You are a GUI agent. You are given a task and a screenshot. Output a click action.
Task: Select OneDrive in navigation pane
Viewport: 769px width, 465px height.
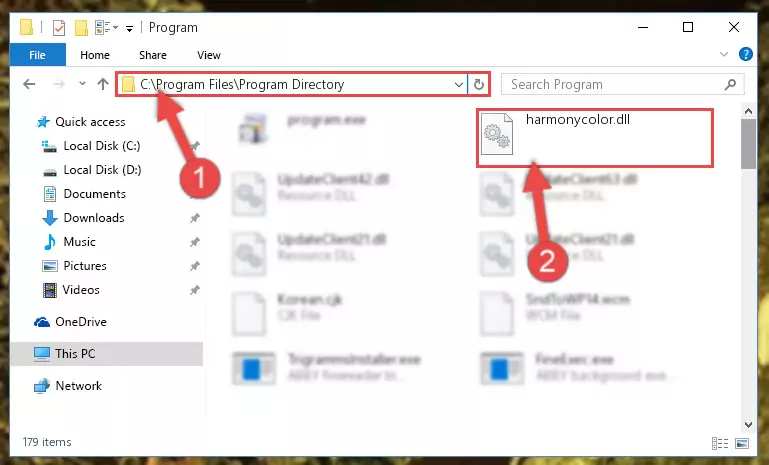pyautogui.click(x=81, y=322)
